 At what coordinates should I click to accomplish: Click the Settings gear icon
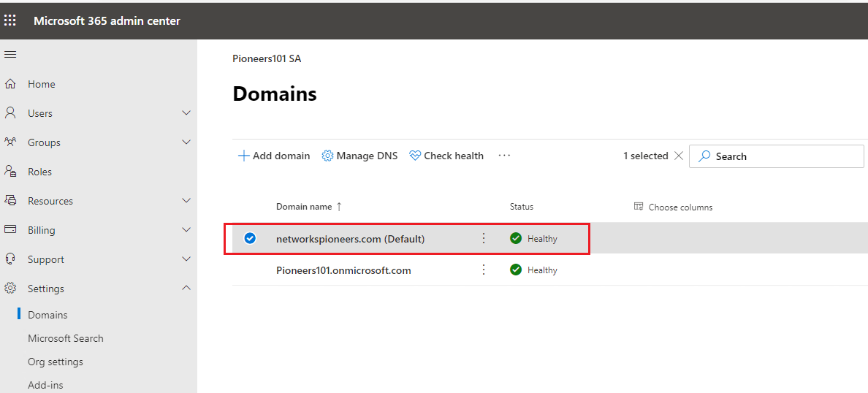10,289
